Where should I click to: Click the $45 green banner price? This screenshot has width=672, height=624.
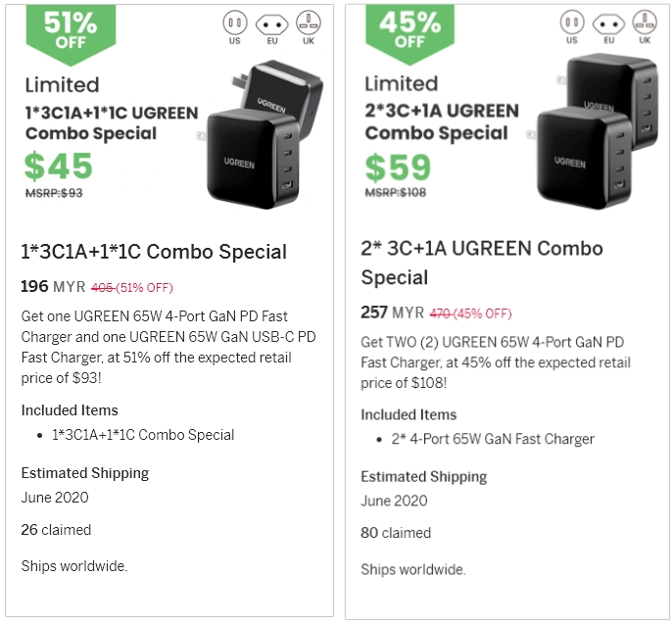[59, 167]
